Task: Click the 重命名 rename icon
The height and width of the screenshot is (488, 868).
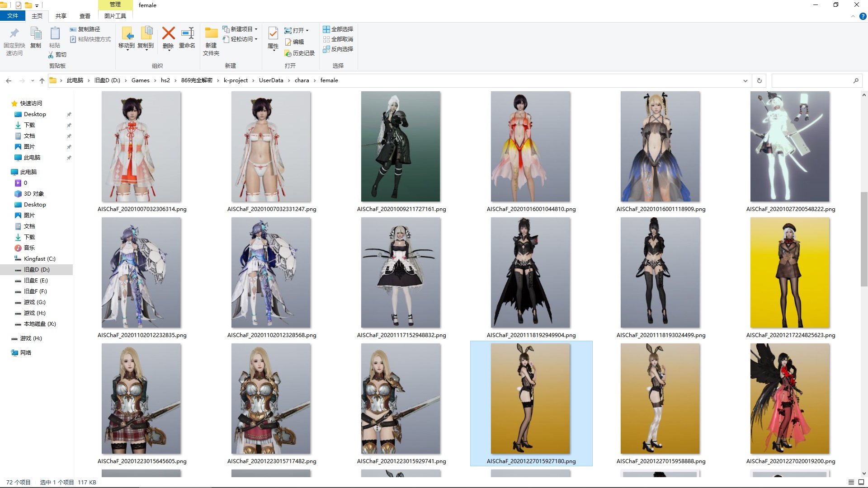Action: coord(187,33)
